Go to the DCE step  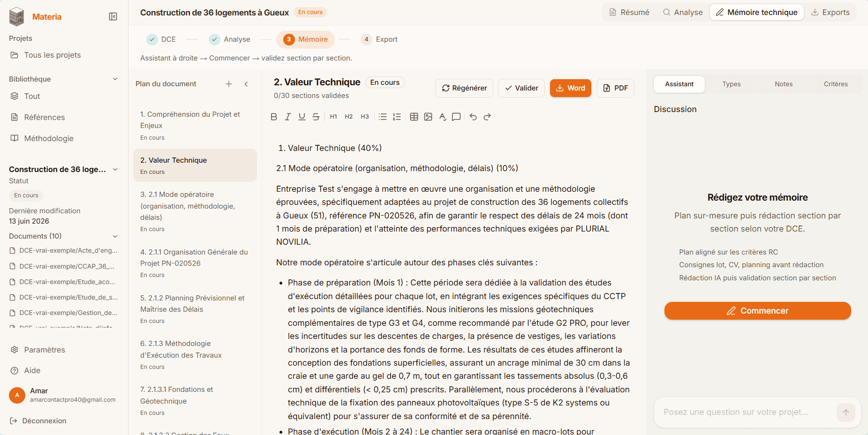[161, 39]
